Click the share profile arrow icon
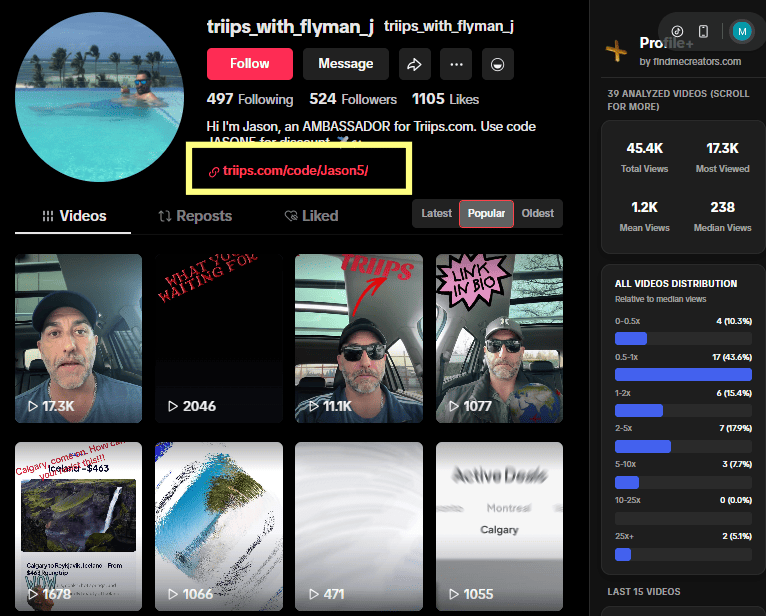The width and height of the screenshot is (766, 616). point(413,64)
